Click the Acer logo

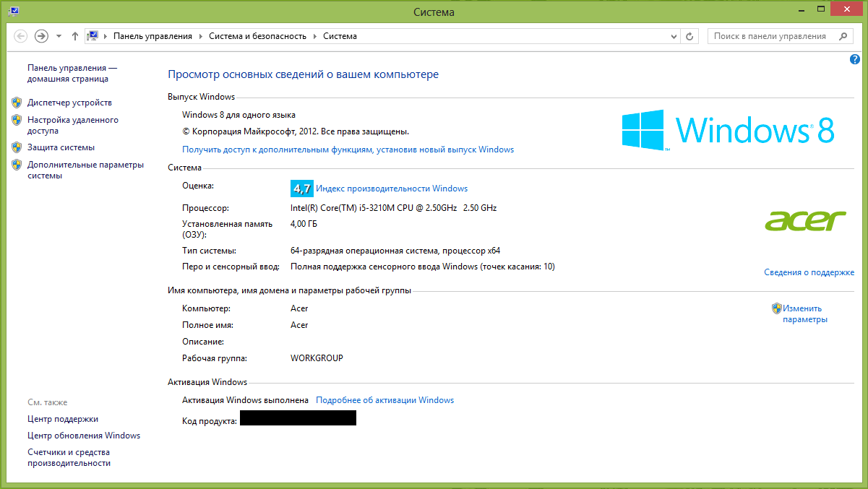point(805,220)
